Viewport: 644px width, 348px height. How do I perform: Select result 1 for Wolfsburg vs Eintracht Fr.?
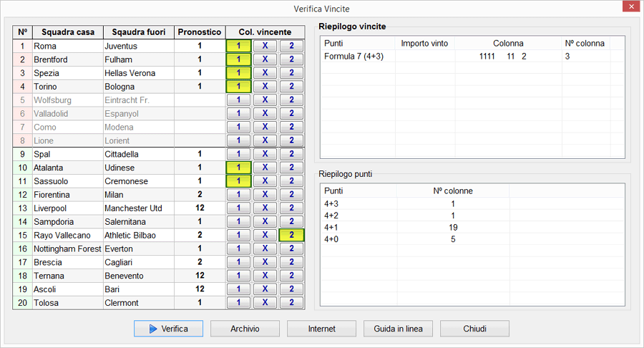(x=238, y=100)
